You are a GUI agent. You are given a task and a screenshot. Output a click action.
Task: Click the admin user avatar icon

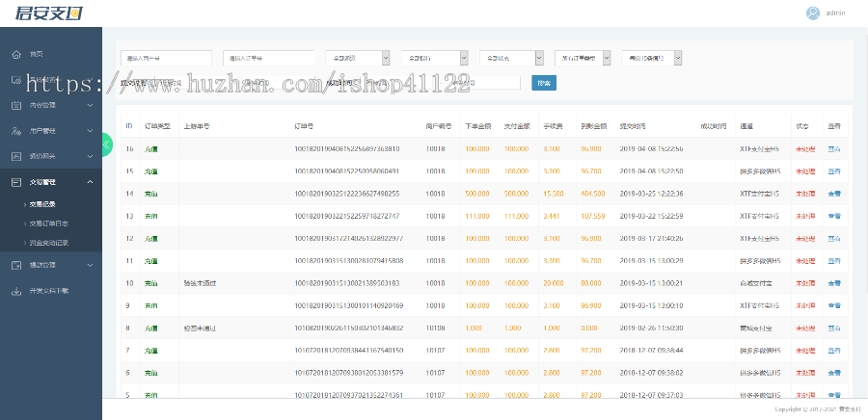pyautogui.click(x=813, y=13)
